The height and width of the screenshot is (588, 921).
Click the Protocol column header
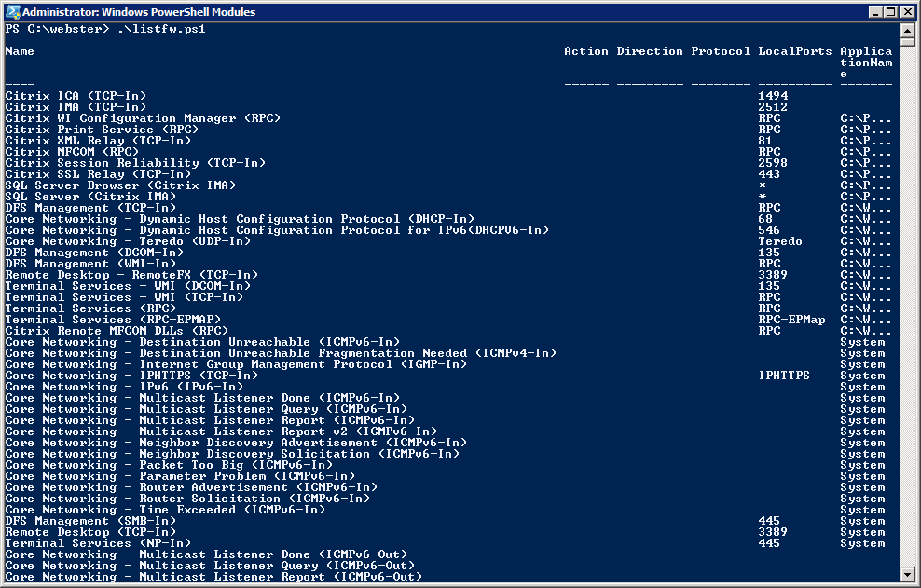(721, 51)
